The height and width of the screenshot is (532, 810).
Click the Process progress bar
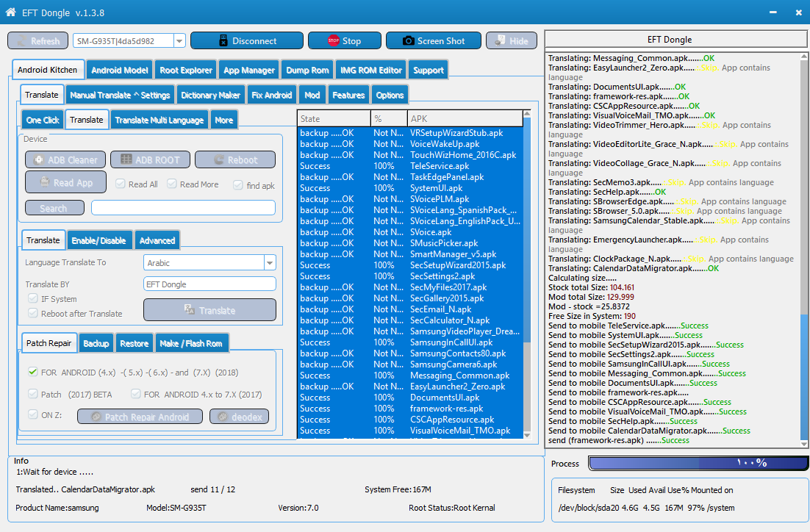pyautogui.click(x=698, y=463)
